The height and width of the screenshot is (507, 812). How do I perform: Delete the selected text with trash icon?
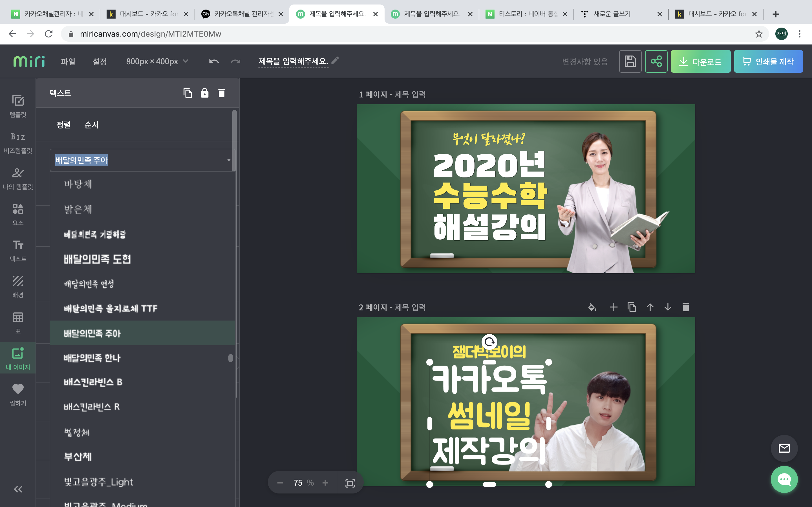point(221,93)
